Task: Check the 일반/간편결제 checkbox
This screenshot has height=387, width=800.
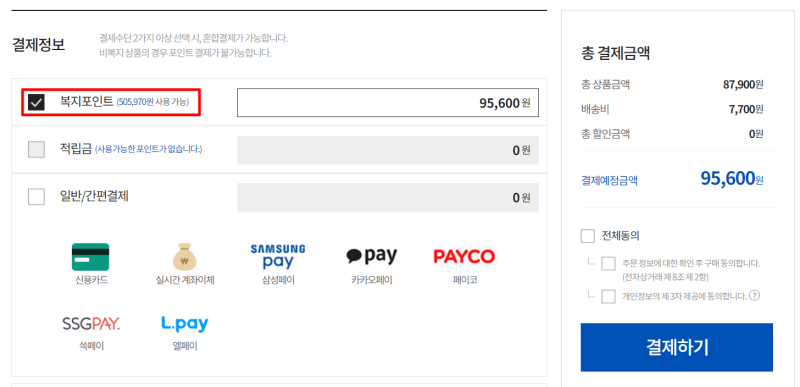Action: coord(36,196)
